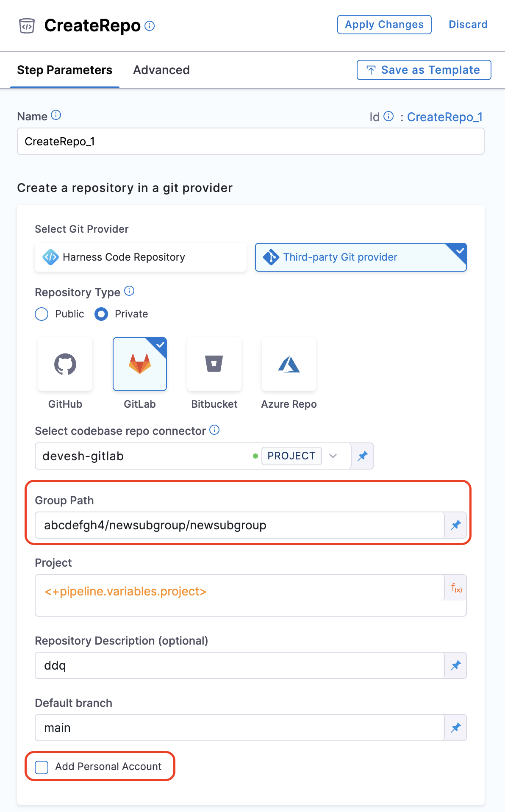The height and width of the screenshot is (812, 505).
Task: Click the pin icon beside Default branch field
Action: click(x=455, y=728)
